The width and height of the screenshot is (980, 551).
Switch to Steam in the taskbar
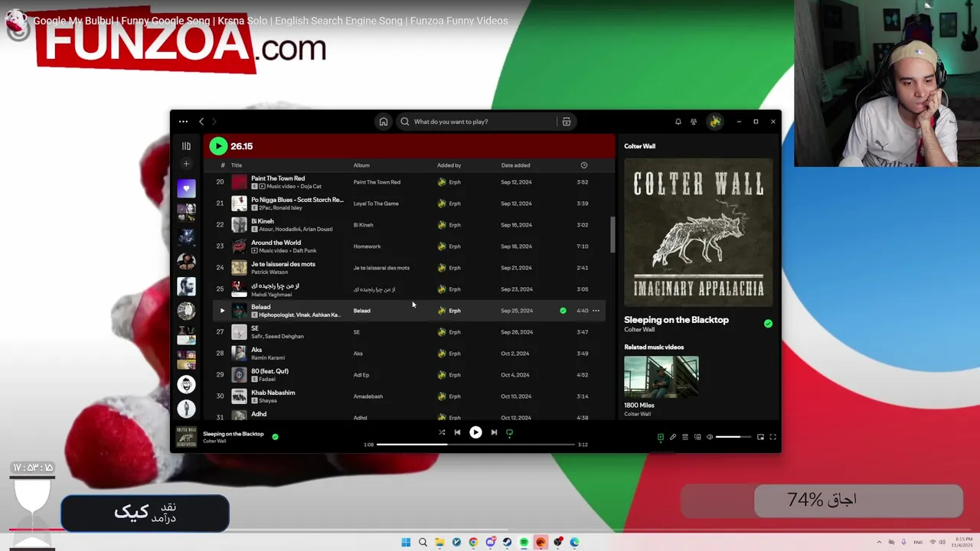507,542
